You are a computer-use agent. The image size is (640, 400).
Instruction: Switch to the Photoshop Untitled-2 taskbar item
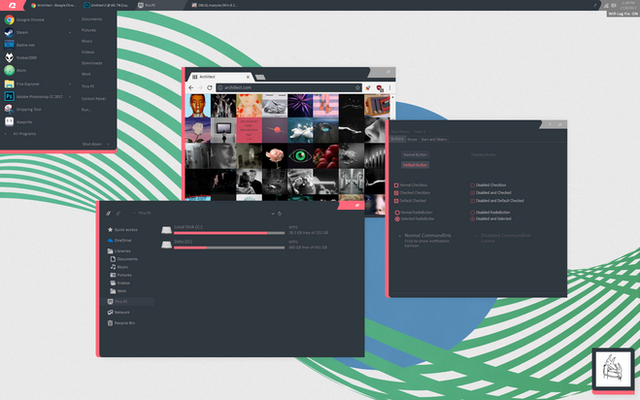coord(106,5)
